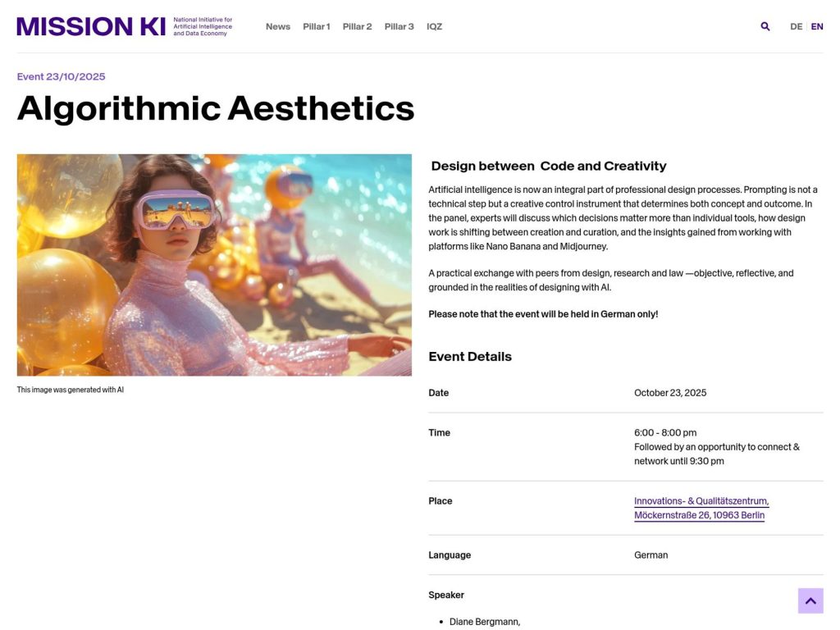The image size is (840, 630).
Task: Click the Möckernstraße 26 Berlin address line
Action: (698, 514)
